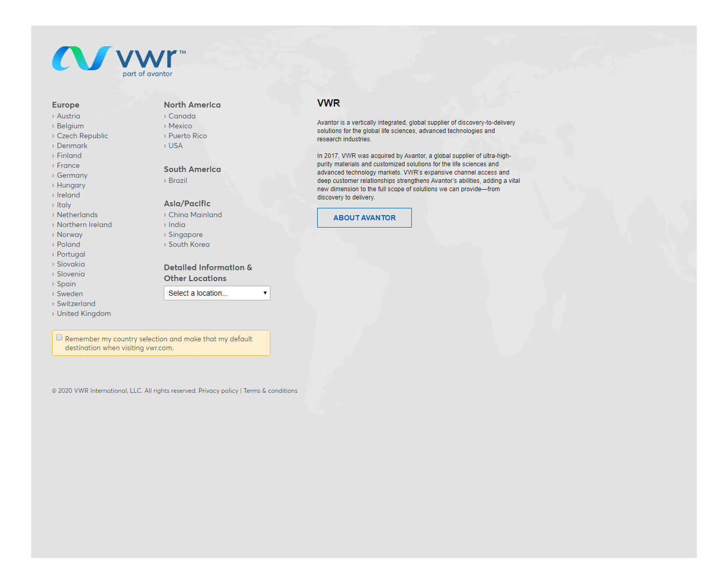Choose Belgium country link
The image size is (728, 583).
[x=70, y=126]
